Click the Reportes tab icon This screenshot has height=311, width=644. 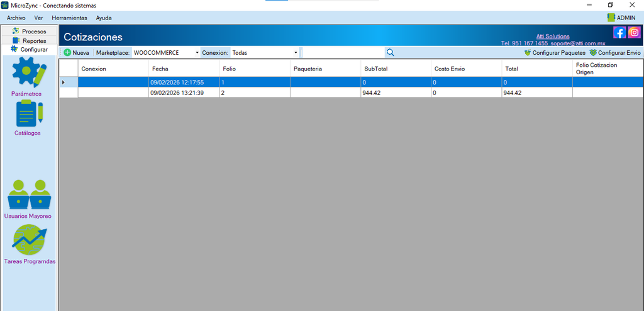click(16, 41)
